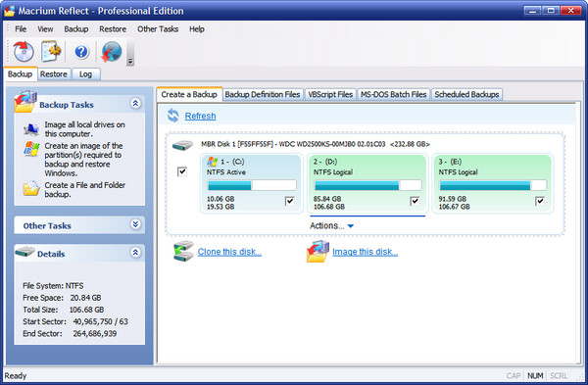Click the Backup Tasks folder icon

(25, 102)
